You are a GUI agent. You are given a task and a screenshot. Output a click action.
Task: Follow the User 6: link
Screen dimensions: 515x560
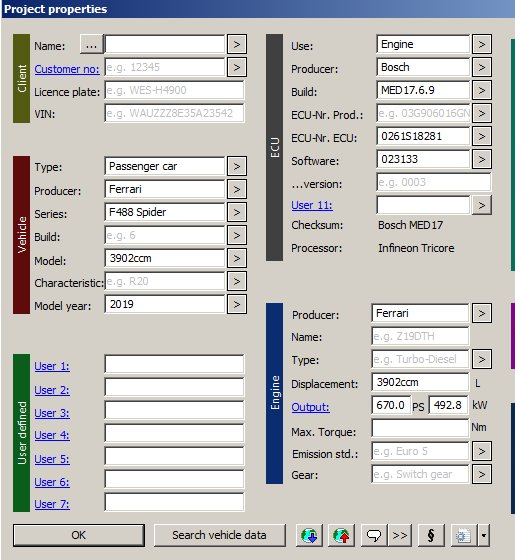click(x=52, y=482)
